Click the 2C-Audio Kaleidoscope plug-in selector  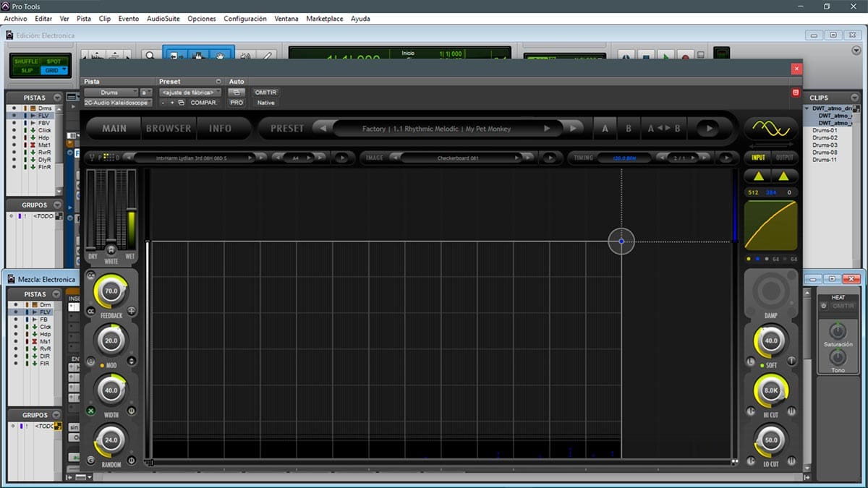tap(117, 103)
